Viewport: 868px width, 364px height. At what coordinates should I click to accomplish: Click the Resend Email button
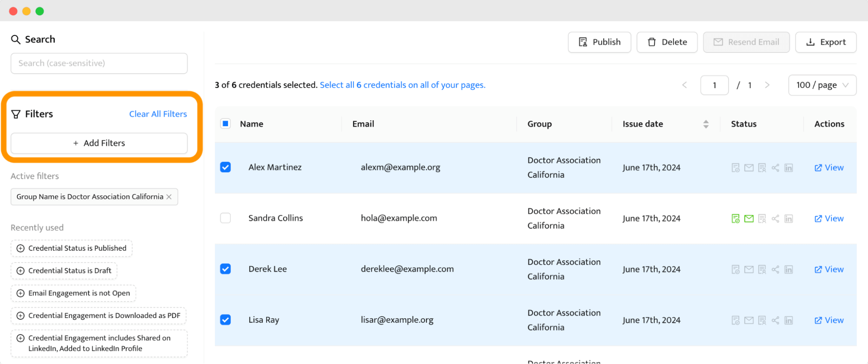point(746,42)
